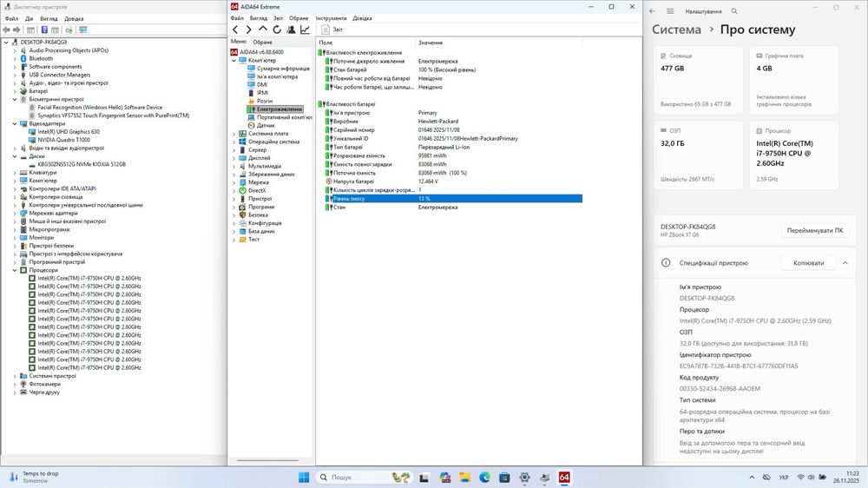
Task: Go back in AIDA64 toolbar
Action: (x=235, y=30)
